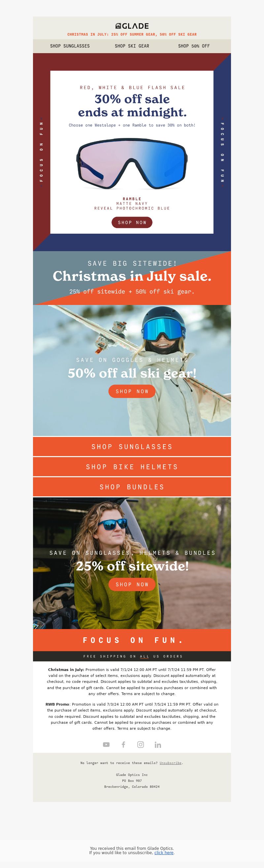Click the Shop Bundles bar
Image resolution: width=264 pixels, height=868 pixels.
click(132, 487)
